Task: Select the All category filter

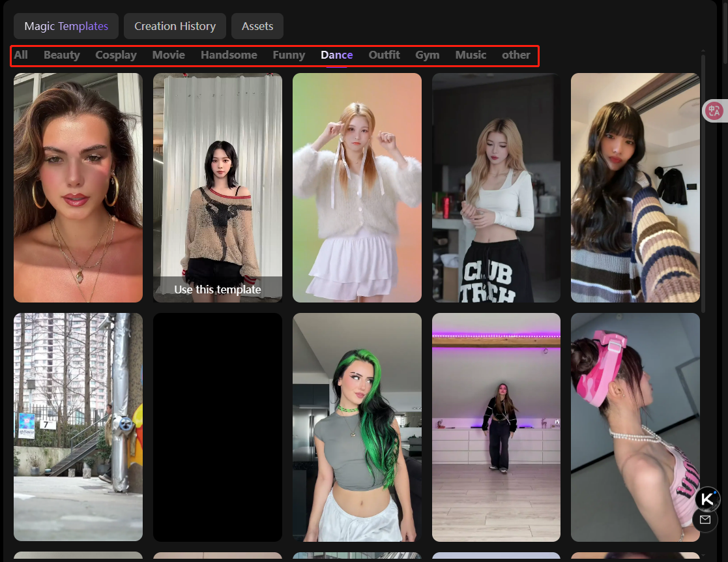Action: click(x=21, y=55)
